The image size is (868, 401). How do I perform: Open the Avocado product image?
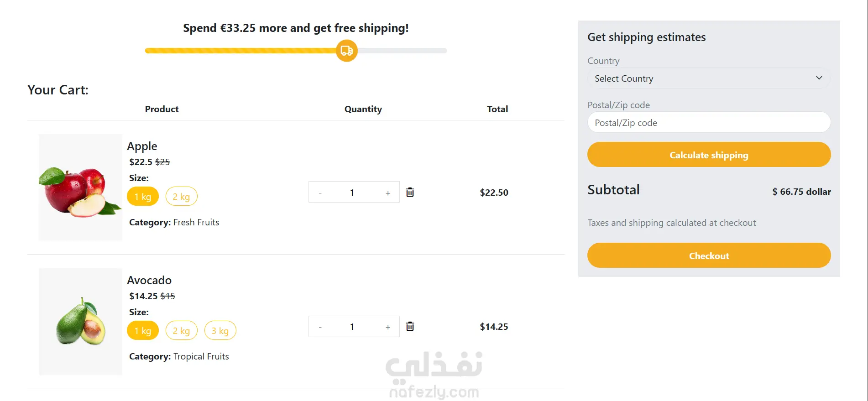pyautogui.click(x=80, y=322)
